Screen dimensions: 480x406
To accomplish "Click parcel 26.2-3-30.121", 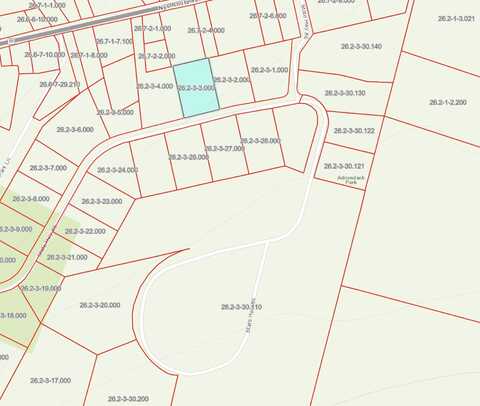I will coord(344,166).
